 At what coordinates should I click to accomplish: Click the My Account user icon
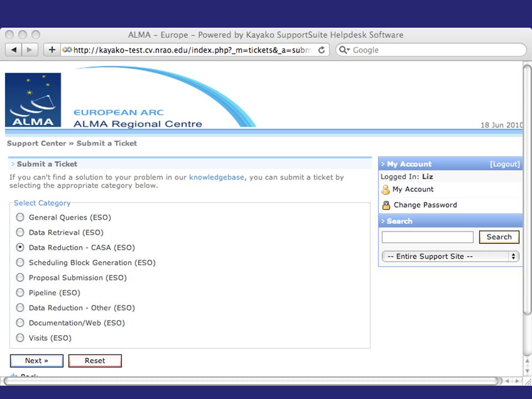click(386, 190)
